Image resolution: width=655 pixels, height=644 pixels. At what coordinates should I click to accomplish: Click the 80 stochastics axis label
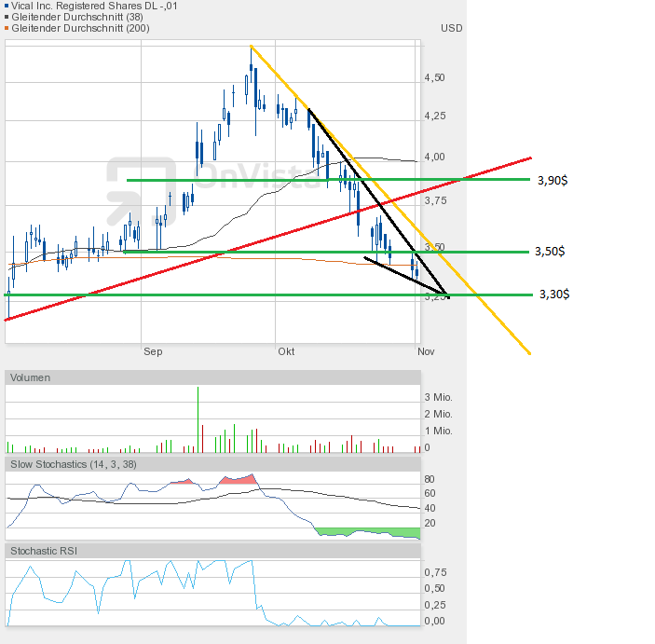(430, 479)
